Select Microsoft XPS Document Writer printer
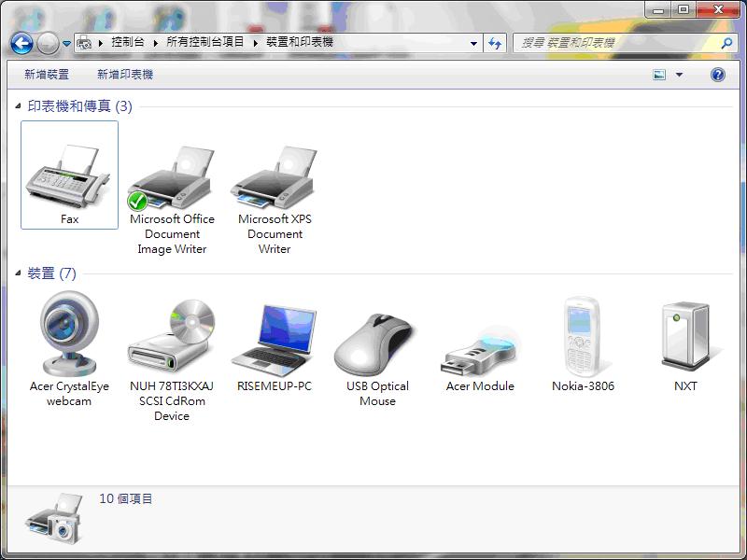Viewport: 747px width, 560px height. coord(275,200)
